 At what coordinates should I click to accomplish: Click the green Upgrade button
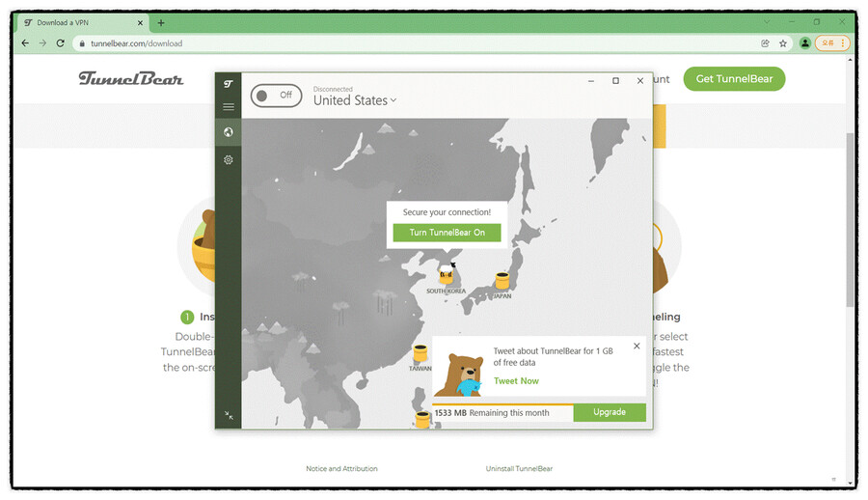pyautogui.click(x=610, y=412)
